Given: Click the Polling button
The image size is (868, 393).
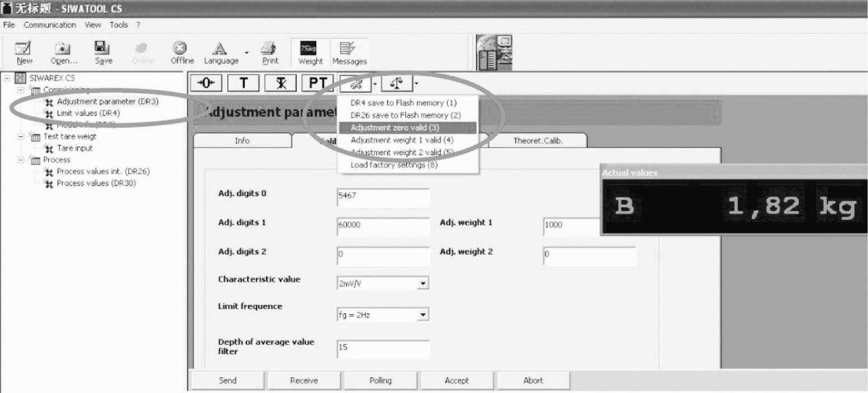Looking at the screenshot, I should click(x=380, y=381).
